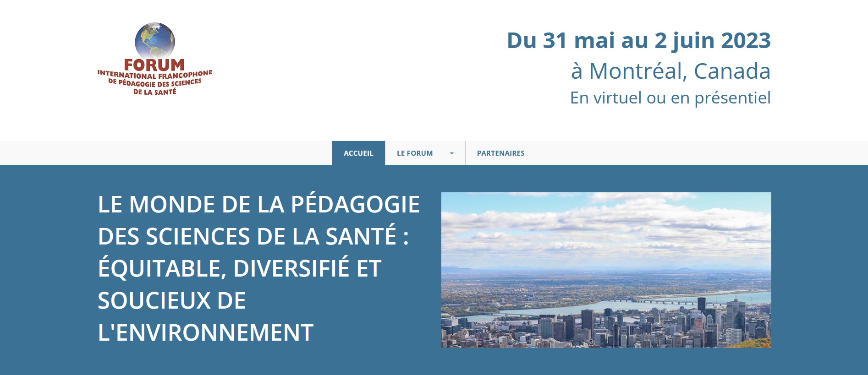Click the heading line 'ÉQUITABLE, DIVERSIFIÉ ET'
The image size is (868, 375).
click(239, 268)
